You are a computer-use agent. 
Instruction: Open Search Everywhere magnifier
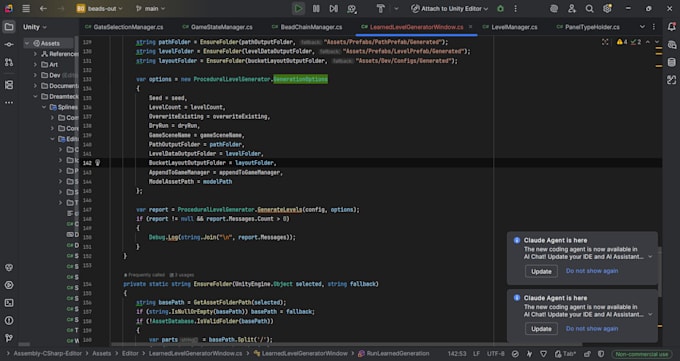(589, 8)
